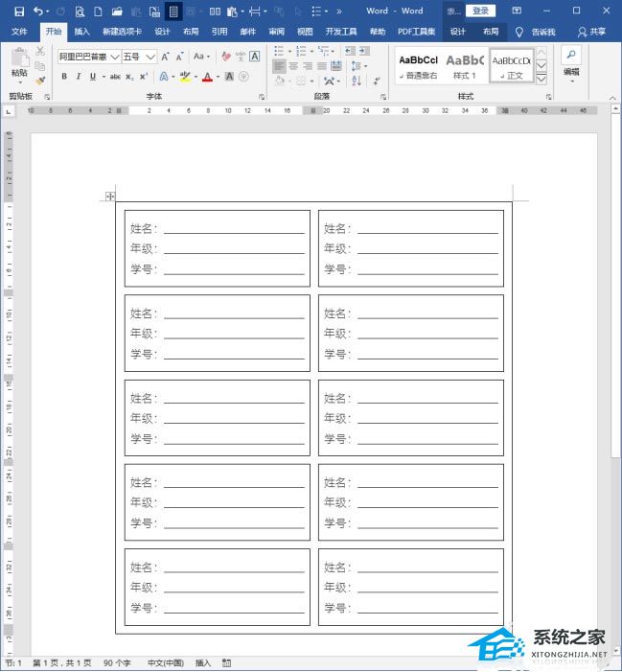The width and height of the screenshot is (622, 672).
Task: Click the 登录 sign-in button
Action: click(480, 11)
